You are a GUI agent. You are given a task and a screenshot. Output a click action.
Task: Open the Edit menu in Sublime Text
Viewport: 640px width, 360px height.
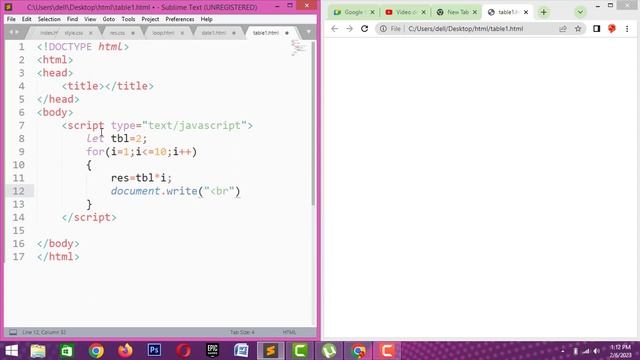(x=27, y=19)
